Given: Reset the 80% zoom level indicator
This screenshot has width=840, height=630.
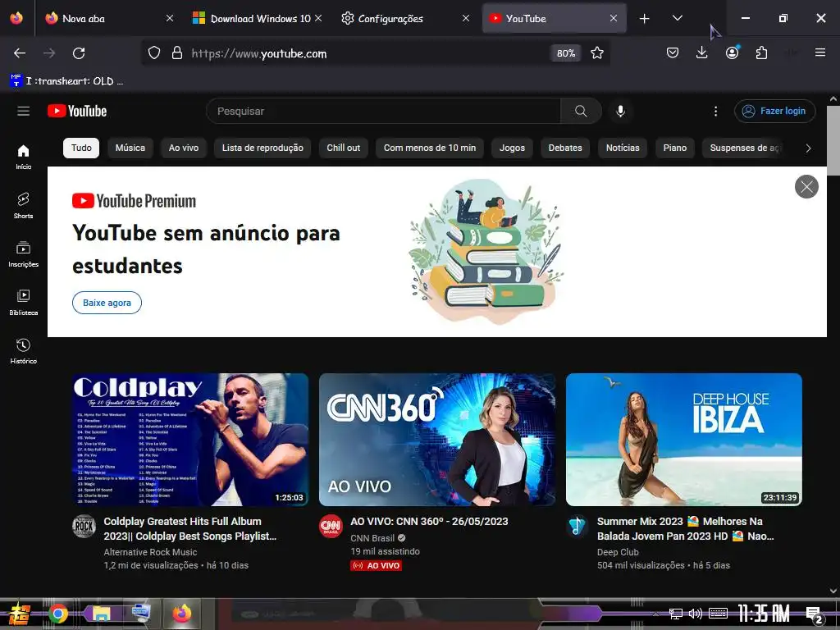Looking at the screenshot, I should coord(566,53).
